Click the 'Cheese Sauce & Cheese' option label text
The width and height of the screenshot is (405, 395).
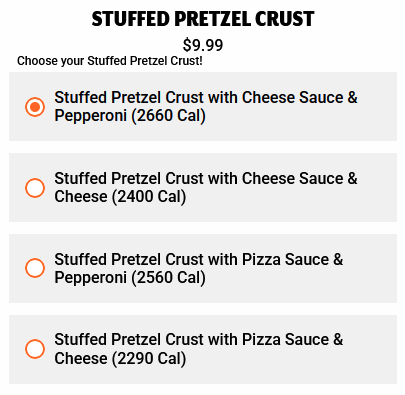[206, 187]
